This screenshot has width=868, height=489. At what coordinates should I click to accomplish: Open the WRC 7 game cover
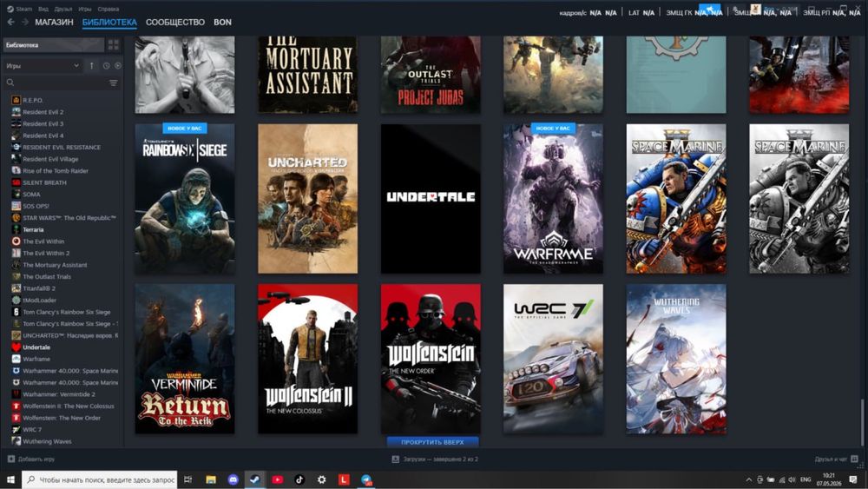coord(554,359)
